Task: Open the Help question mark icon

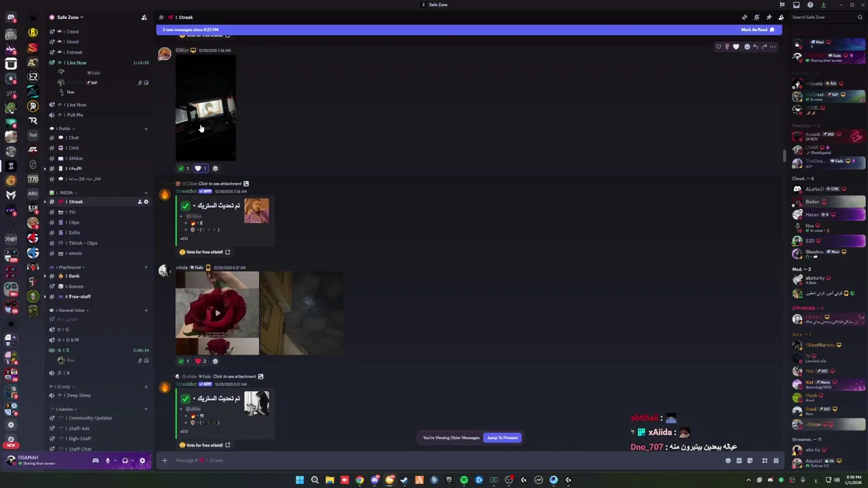Action: pos(810,5)
